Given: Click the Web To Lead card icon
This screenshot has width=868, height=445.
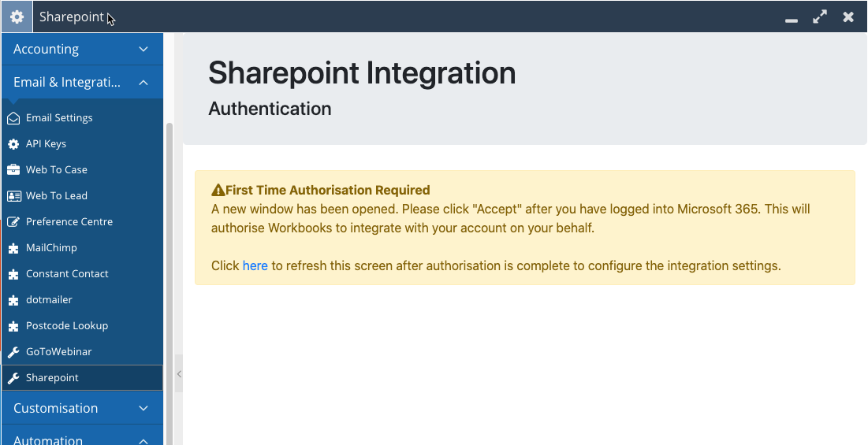Looking at the screenshot, I should (13, 195).
